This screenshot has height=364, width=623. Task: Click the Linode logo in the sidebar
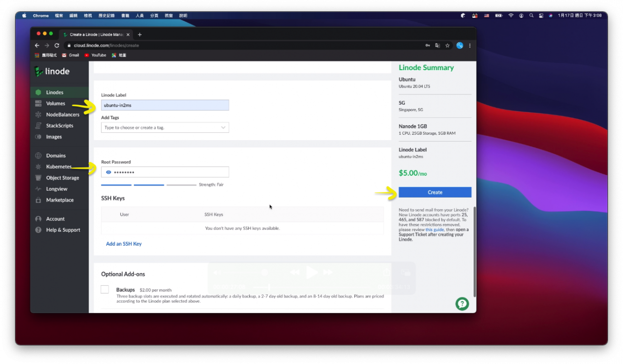point(52,72)
